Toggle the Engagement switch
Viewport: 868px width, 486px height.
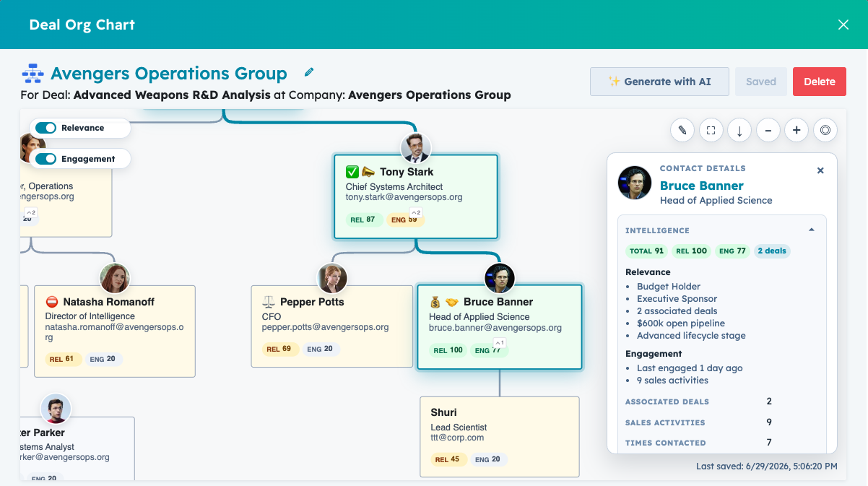pyautogui.click(x=45, y=159)
